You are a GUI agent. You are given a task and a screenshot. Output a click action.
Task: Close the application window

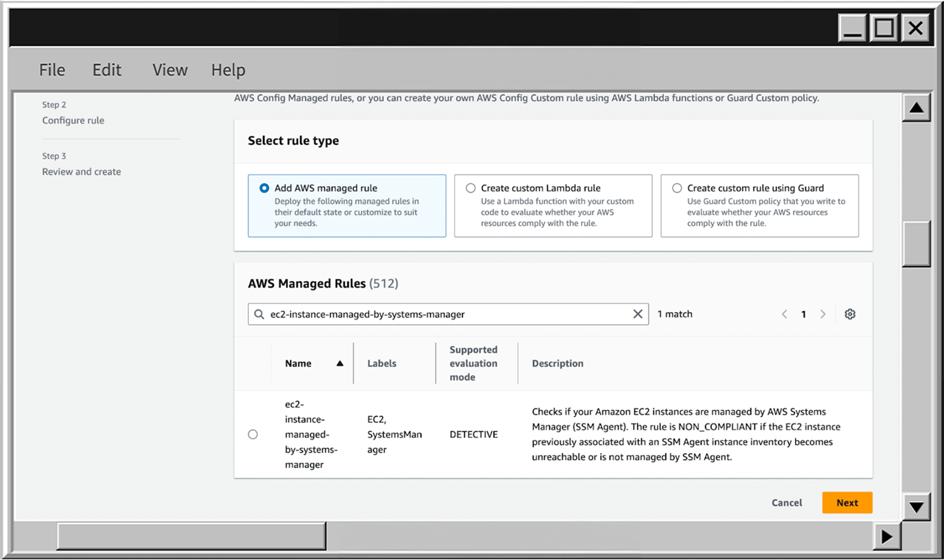point(916,28)
